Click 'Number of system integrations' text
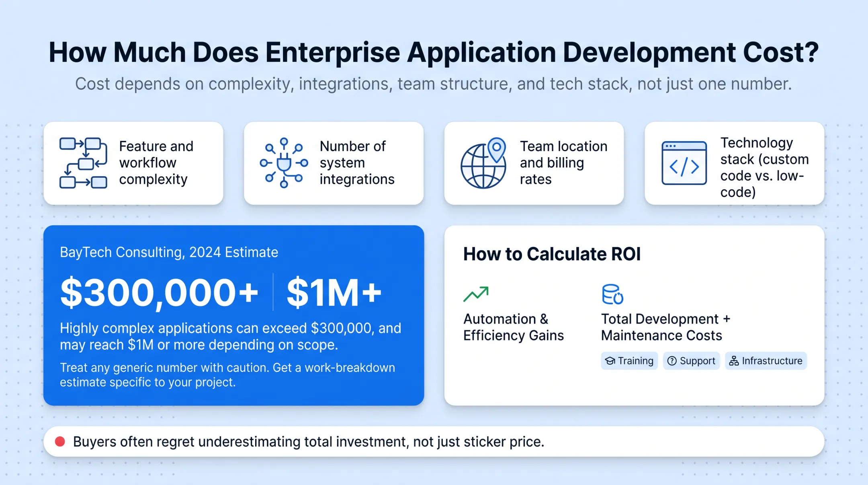This screenshot has width=868, height=485. [357, 163]
